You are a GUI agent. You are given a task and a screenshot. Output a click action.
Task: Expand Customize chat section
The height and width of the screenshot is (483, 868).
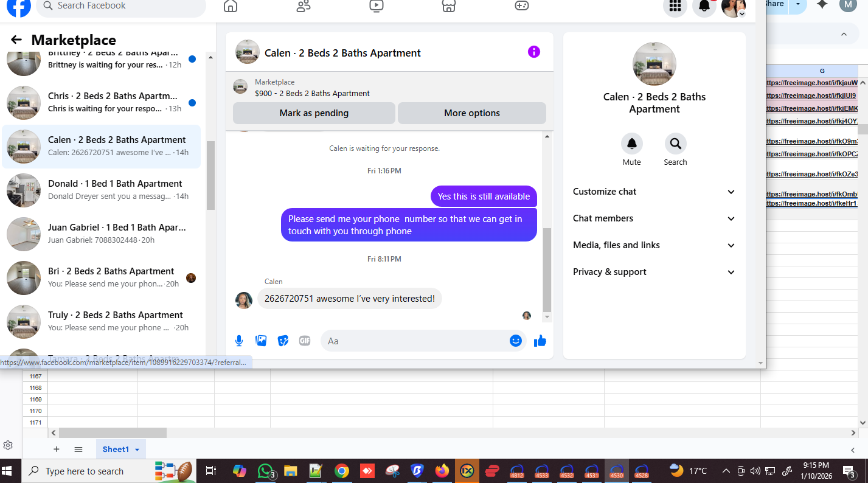(x=654, y=192)
